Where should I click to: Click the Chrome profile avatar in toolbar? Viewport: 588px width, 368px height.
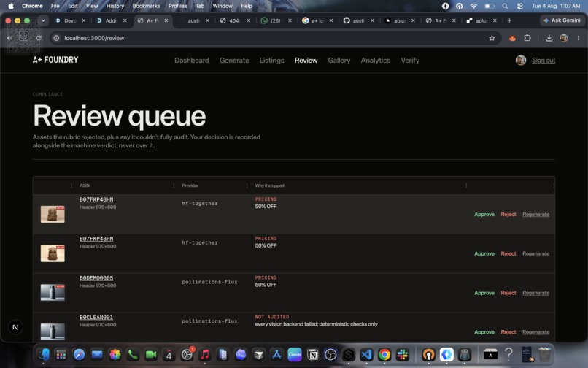click(564, 38)
